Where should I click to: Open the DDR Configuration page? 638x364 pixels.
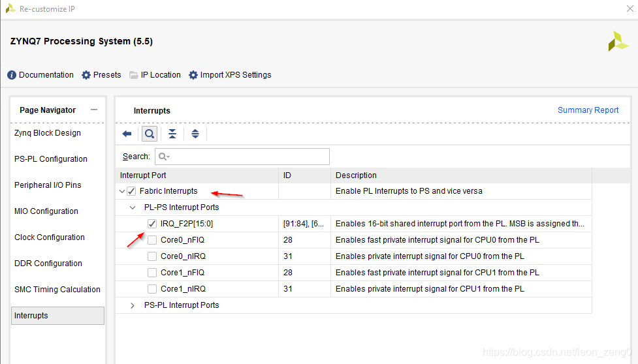click(x=48, y=264)
